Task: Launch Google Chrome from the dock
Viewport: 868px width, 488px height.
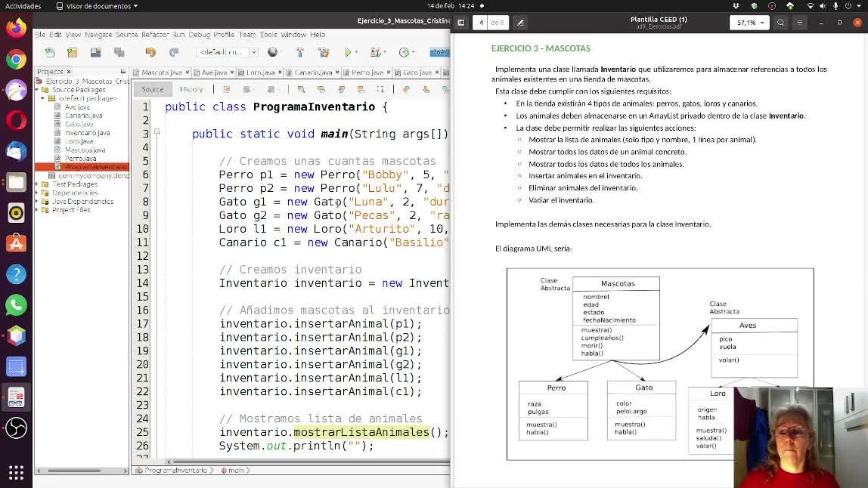Action: point(16,59)
